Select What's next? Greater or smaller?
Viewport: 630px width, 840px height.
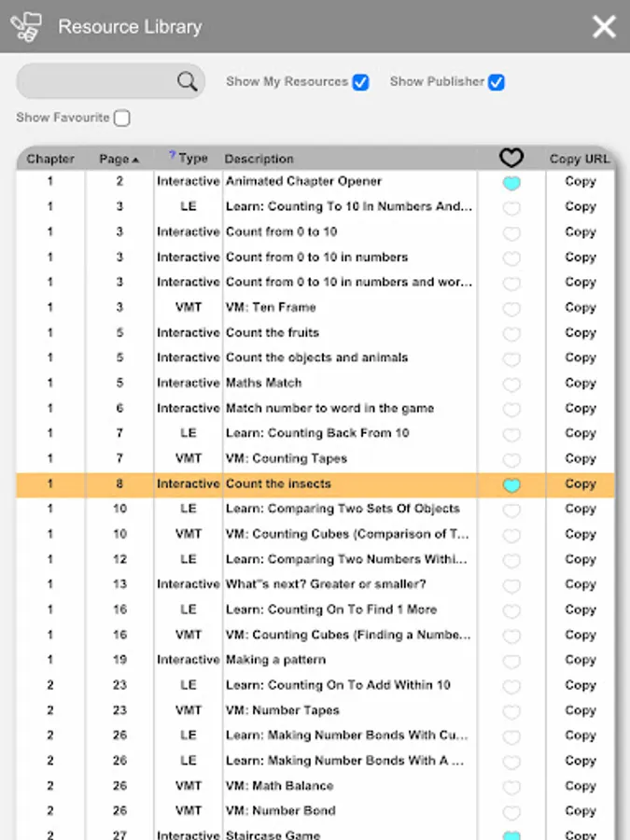(326, 584)
